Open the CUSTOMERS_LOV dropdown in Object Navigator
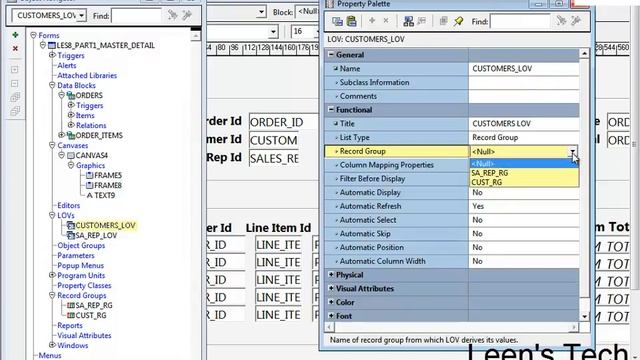Viewport: 640px width, 360px height. (82, 16)
